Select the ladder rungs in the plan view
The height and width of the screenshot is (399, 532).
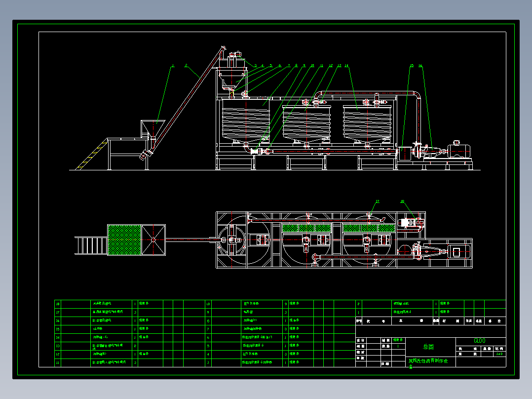(91, 245)
